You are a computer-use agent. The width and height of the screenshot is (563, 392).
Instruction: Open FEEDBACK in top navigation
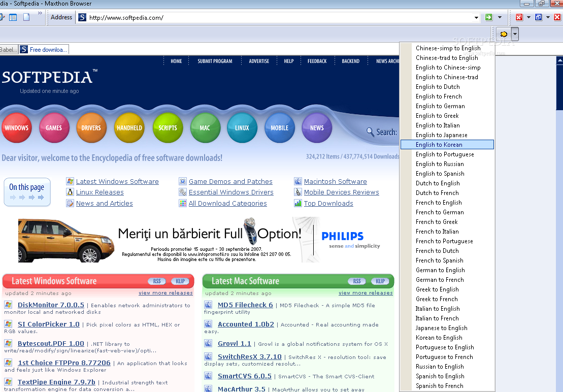317,61
